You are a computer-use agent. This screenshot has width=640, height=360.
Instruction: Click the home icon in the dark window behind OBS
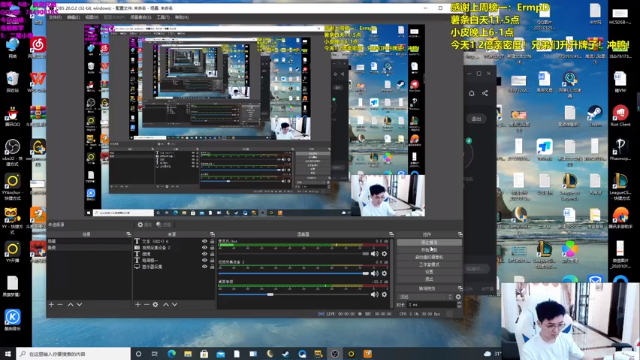(471, 93)
